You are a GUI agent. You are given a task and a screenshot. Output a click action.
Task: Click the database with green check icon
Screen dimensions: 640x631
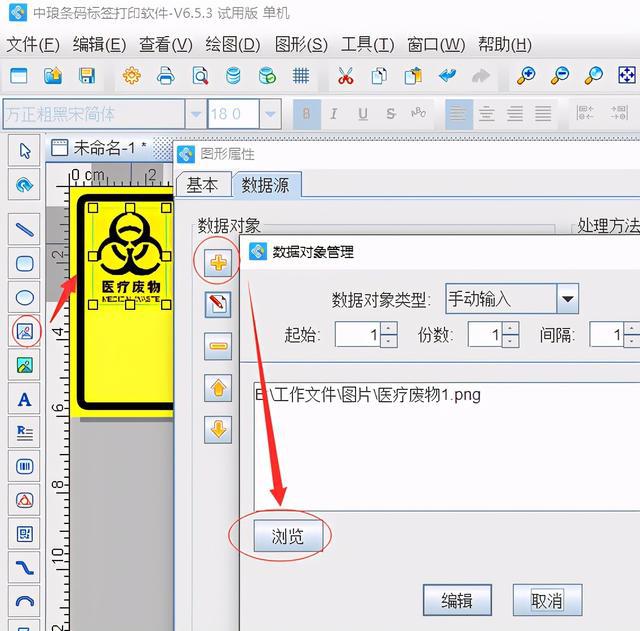[x=267, y=76]
